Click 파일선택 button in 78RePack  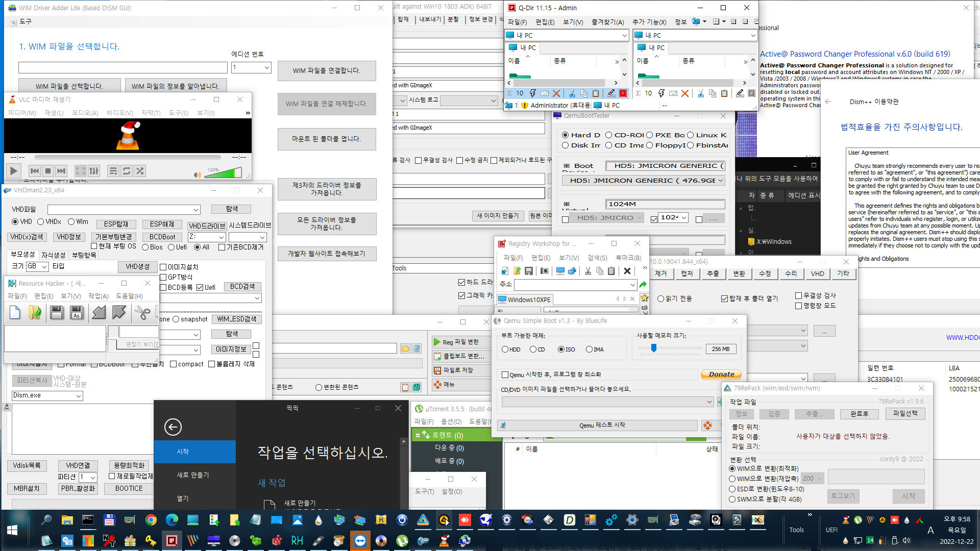(905, 414)
